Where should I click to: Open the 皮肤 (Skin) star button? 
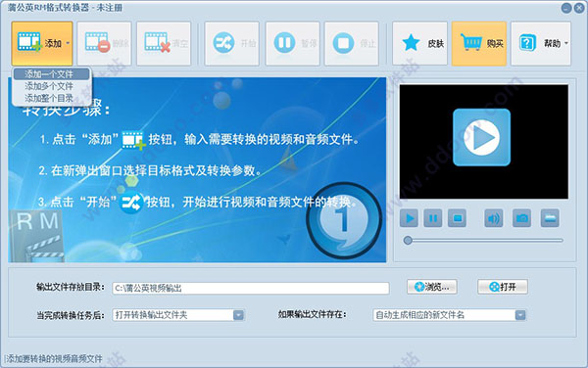click(x=420, y=43)
